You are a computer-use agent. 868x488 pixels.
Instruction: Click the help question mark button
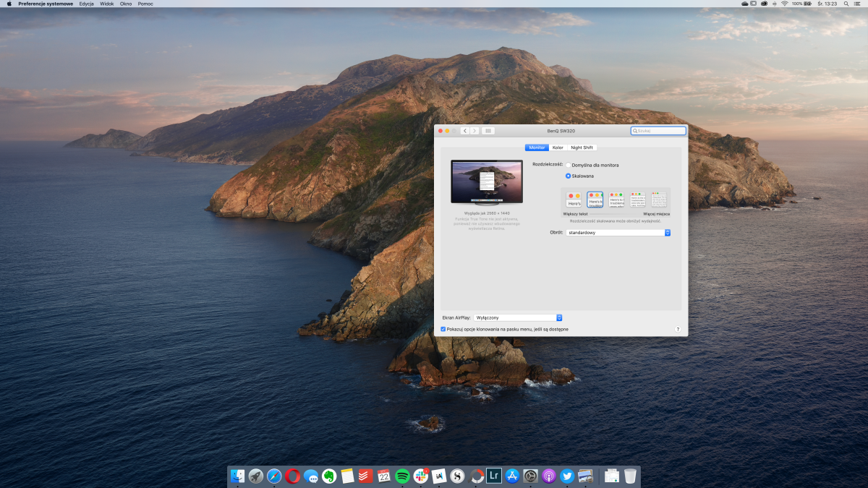tap(678, 329)
